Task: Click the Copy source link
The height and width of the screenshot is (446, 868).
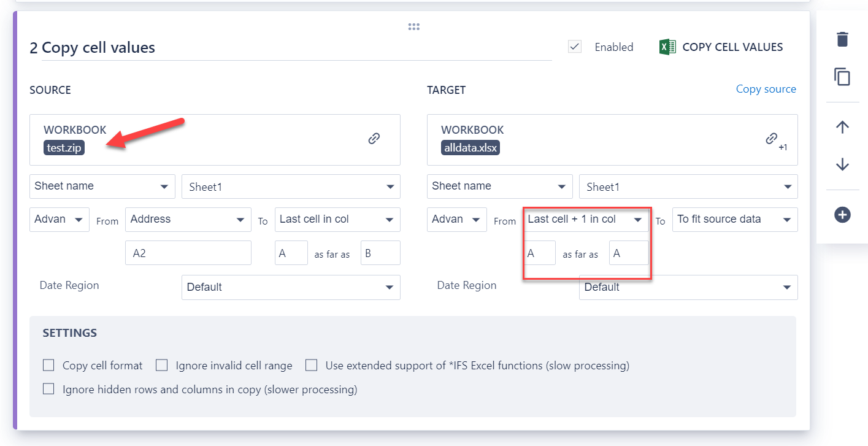Action: pos(766,90)
